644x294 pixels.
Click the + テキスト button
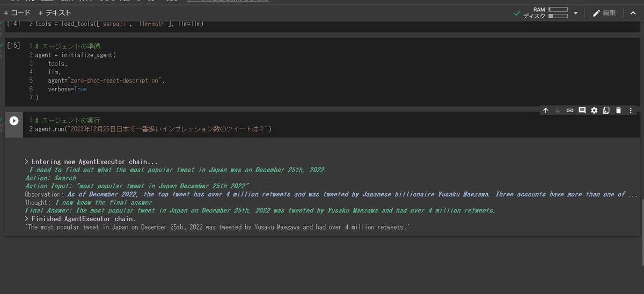tap(55, 13)
